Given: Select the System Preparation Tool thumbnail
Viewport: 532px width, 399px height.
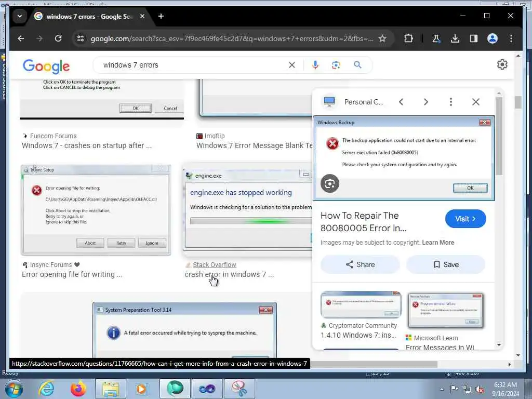Looking at the screenshot, I should pos(184,330).
